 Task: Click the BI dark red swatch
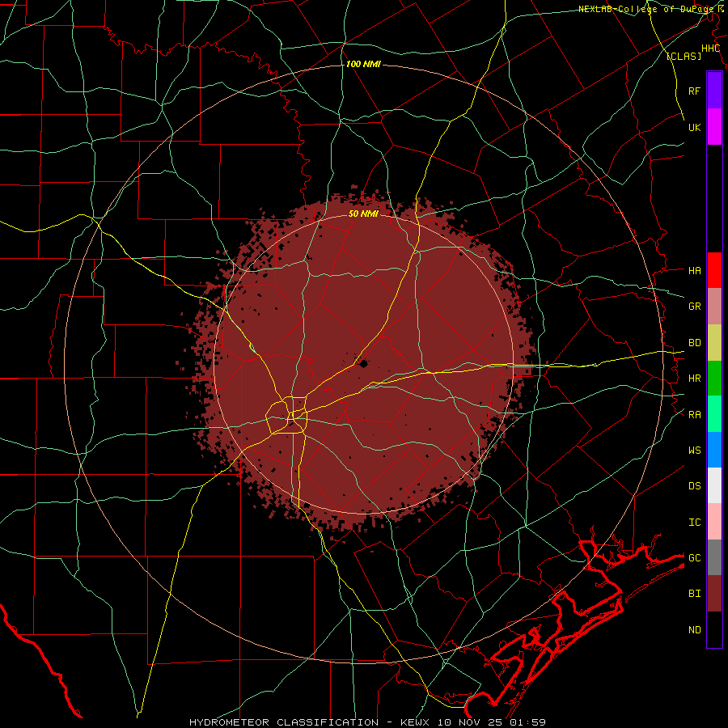coord(714,594)
